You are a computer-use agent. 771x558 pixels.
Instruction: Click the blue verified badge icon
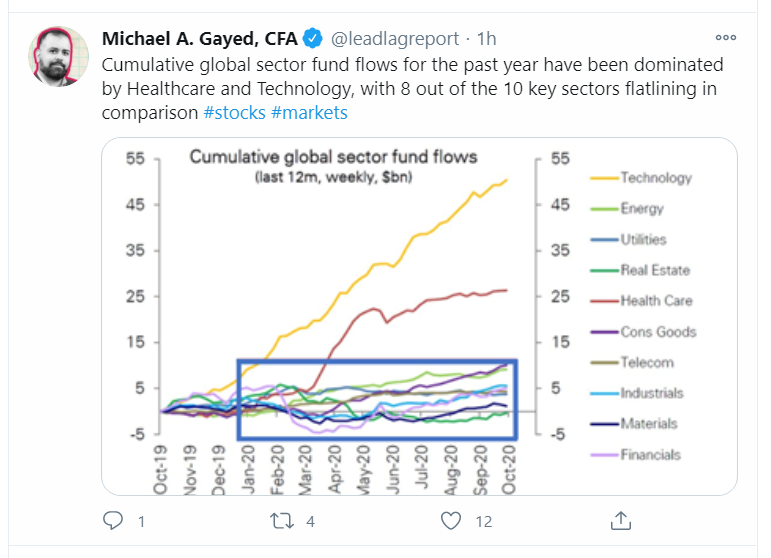(x=312, y=39)
